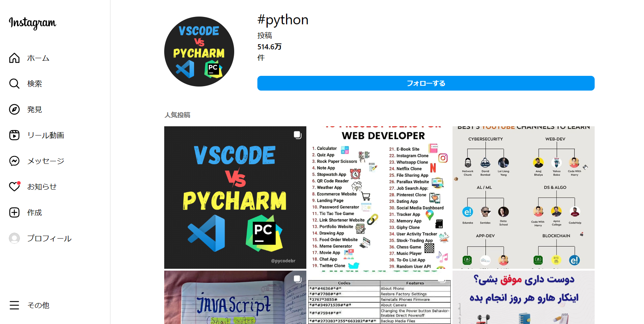Image resolution: width=644 pixels, height=324 pixels.
Task: Select the 発見 menu label
Action: click(35, 110)
